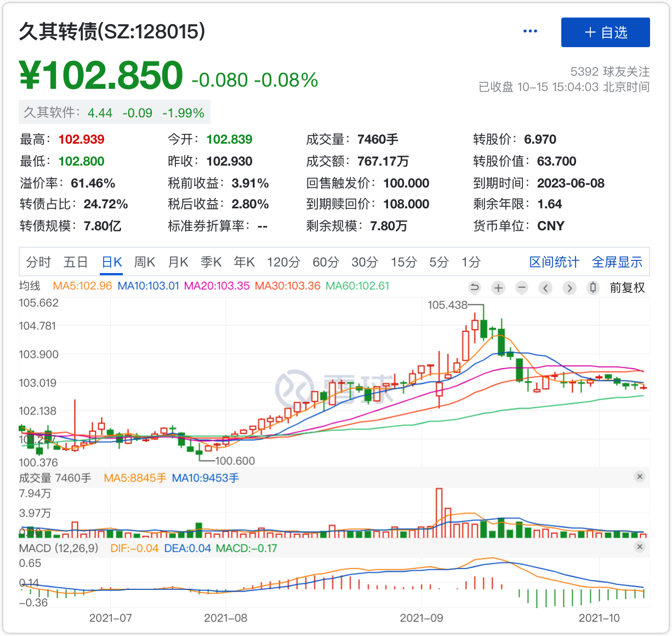Close the MACD indicator panel
Screen dimensions: 672x636
(640, 547)
